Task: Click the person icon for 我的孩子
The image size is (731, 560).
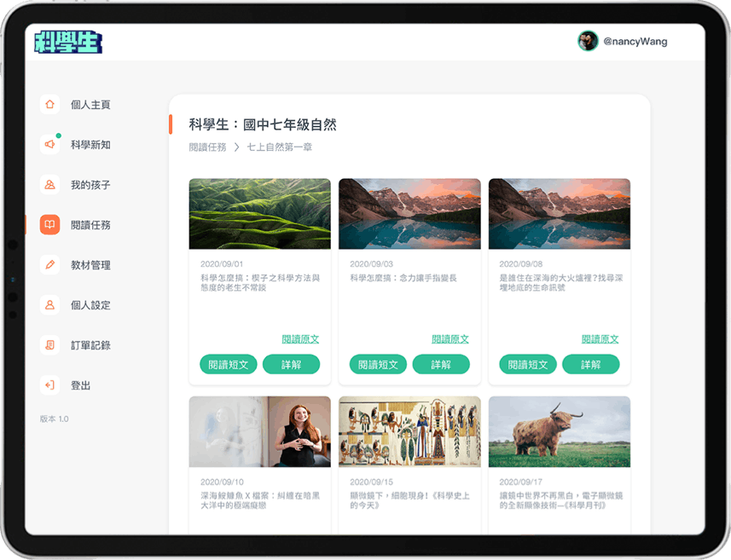Action: click(x=49, y=184)
